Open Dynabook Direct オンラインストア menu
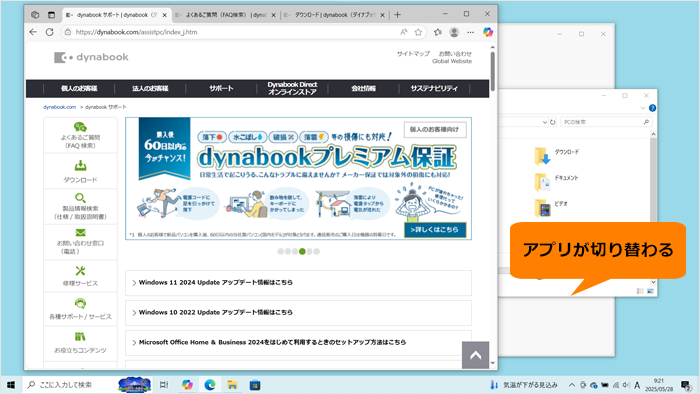700x394 pixels. click(x=292, y=88)
